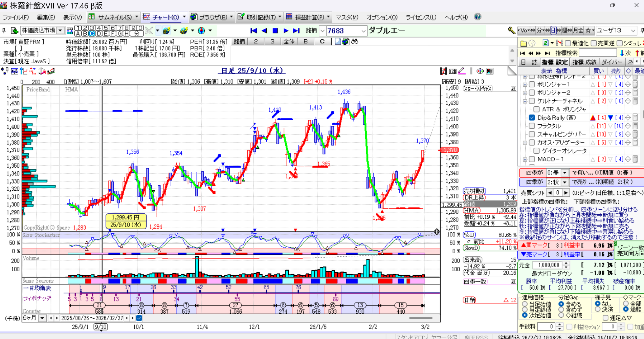Expand the MACD-1 tree node
This screenshot has height=339, width=644.
coord(525,159)
